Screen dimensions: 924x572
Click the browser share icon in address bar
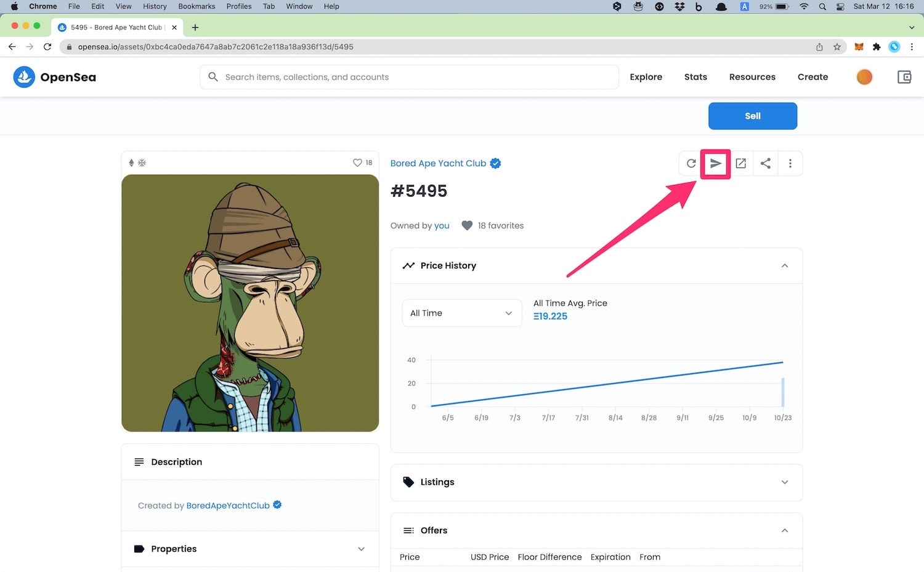(x=819, y=47)
